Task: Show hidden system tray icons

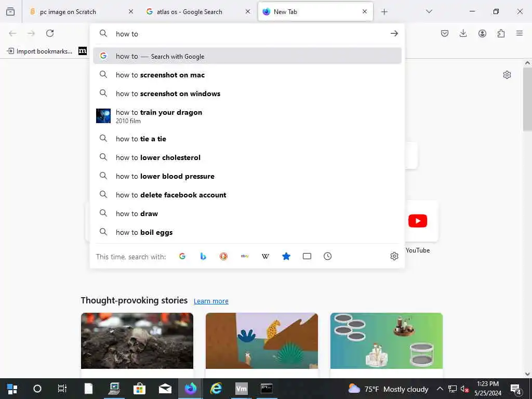Action: pyautogui.click(x=440, y=389)
